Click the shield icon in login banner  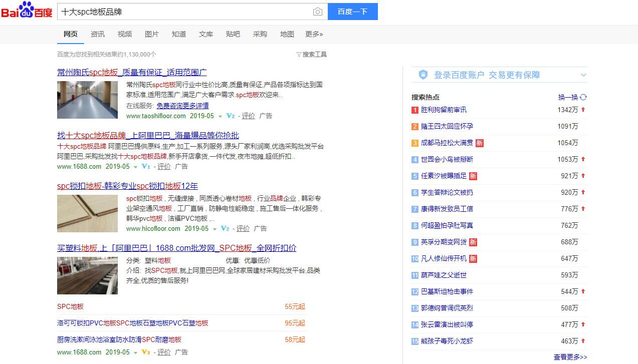[423, 75]
